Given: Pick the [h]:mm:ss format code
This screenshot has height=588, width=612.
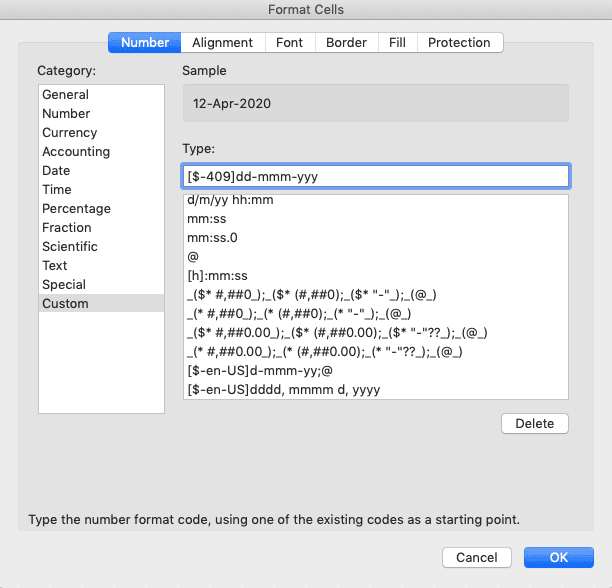Looking at the screenshot, I should pyautogui.click(x=376, y=276).
